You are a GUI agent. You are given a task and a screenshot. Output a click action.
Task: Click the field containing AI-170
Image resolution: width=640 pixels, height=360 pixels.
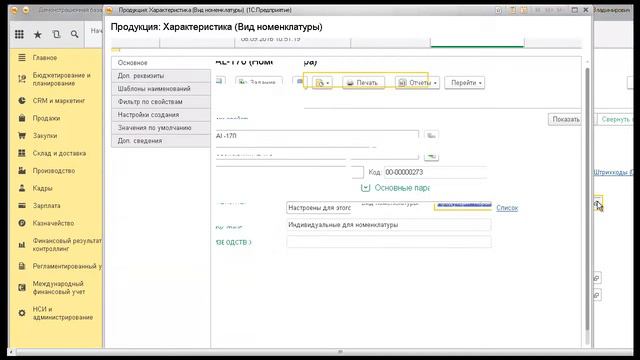click(x=317, y=136)
